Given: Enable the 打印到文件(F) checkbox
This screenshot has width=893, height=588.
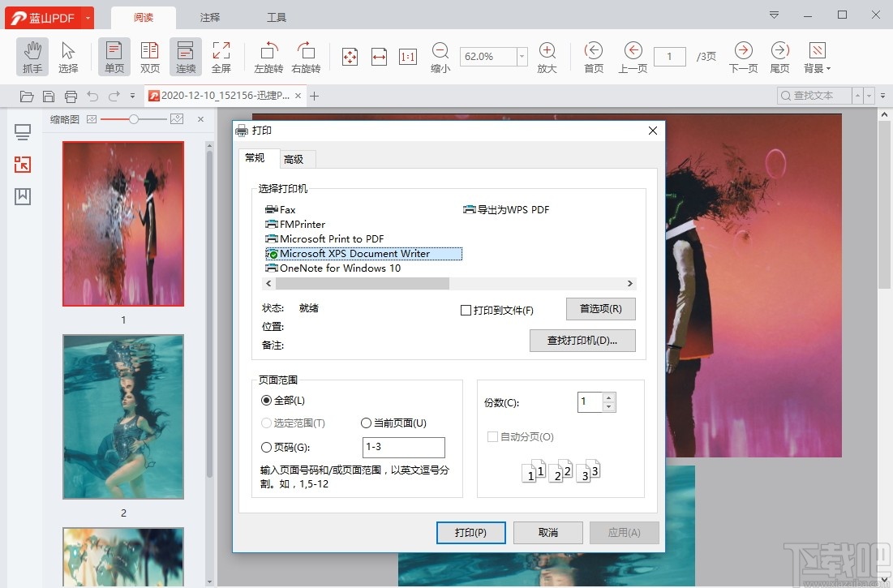Looking at the screenshot, I should click(466, 310).
